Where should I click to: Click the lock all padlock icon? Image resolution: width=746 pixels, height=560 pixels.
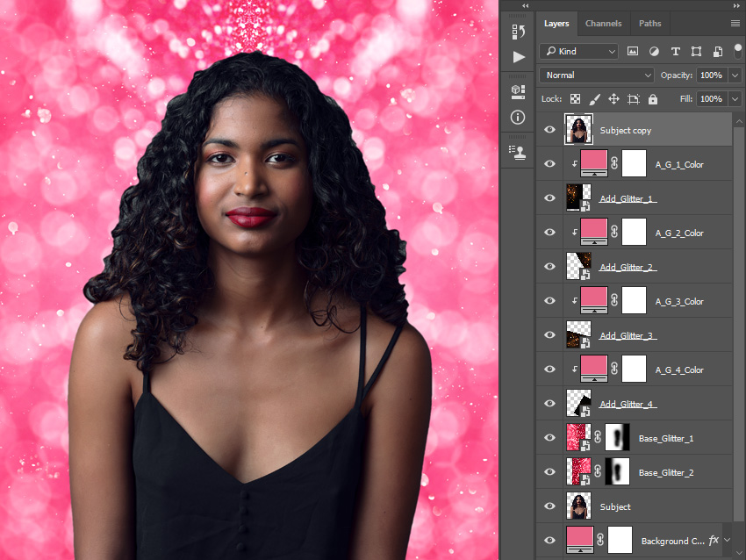pyautogui.click(x=653, y=99)
